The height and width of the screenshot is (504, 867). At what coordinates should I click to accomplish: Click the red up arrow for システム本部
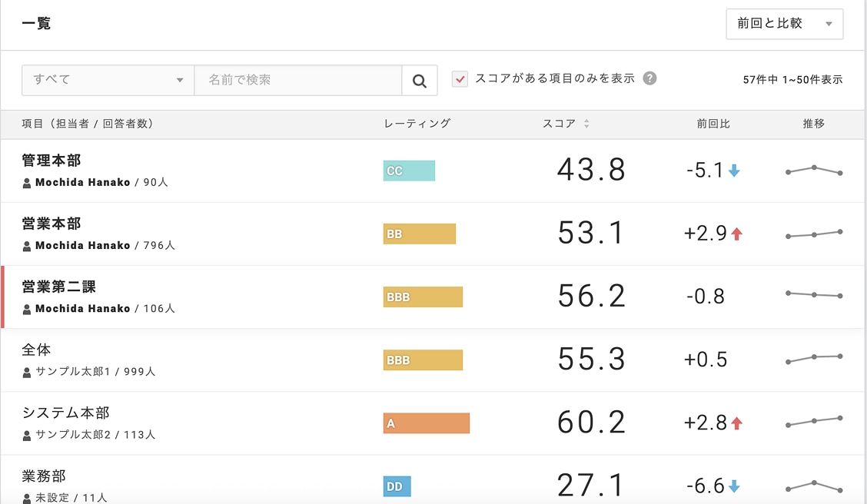pyautogui.click(x=736, y=423)
